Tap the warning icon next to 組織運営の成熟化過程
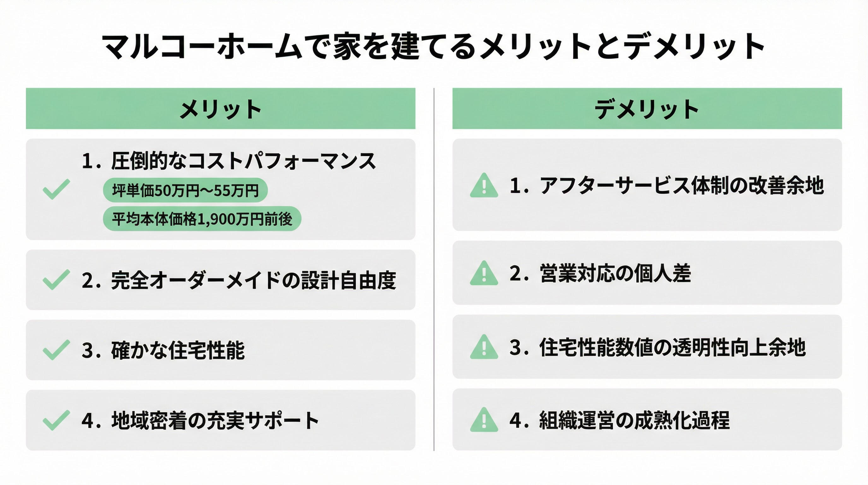Image resolution: width=868 pixels, height=485 pixels. pyautogui.click(x=484, y=420)
